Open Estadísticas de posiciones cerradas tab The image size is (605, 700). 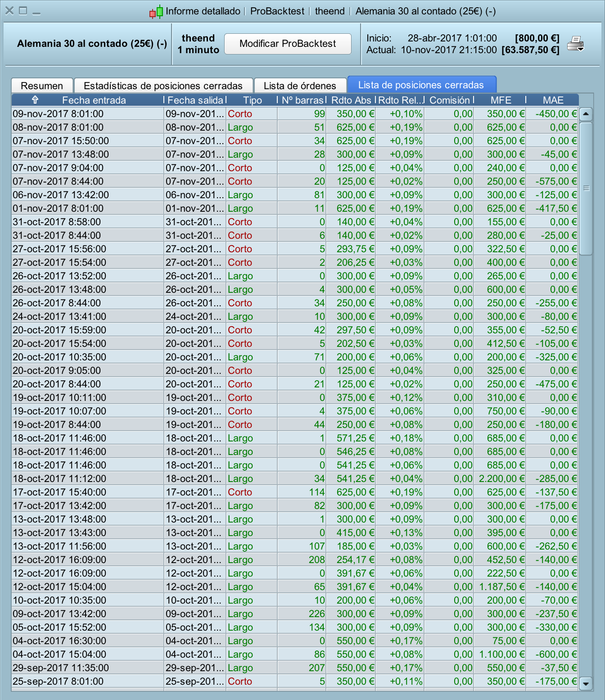pos(163,86)
